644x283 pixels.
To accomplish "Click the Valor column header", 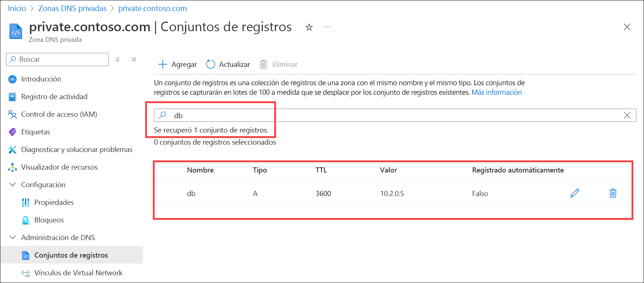I will tap(389, 170).
